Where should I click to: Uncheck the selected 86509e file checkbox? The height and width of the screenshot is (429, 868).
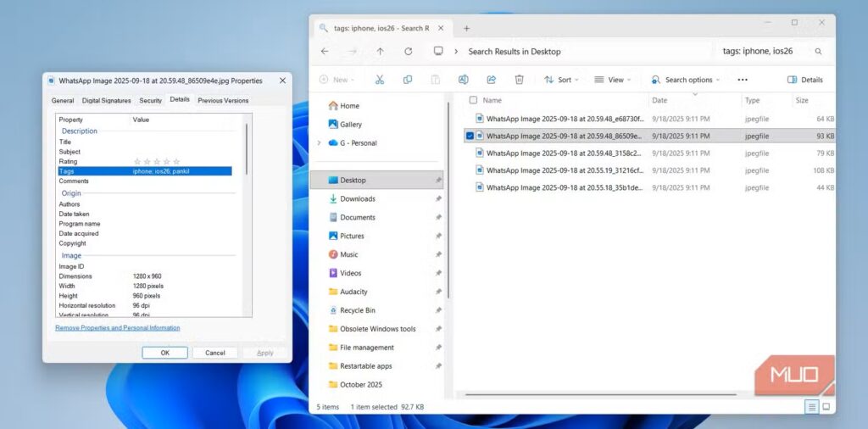pos(470,136)
